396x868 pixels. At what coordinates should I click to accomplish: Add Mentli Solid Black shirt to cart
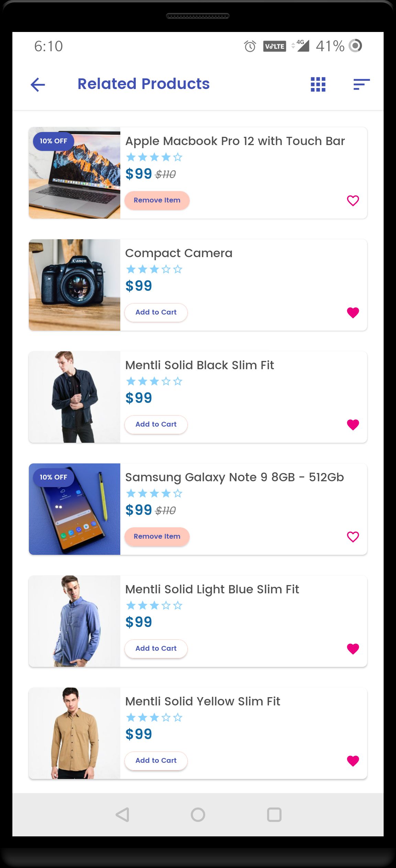(x=156, y=425)
